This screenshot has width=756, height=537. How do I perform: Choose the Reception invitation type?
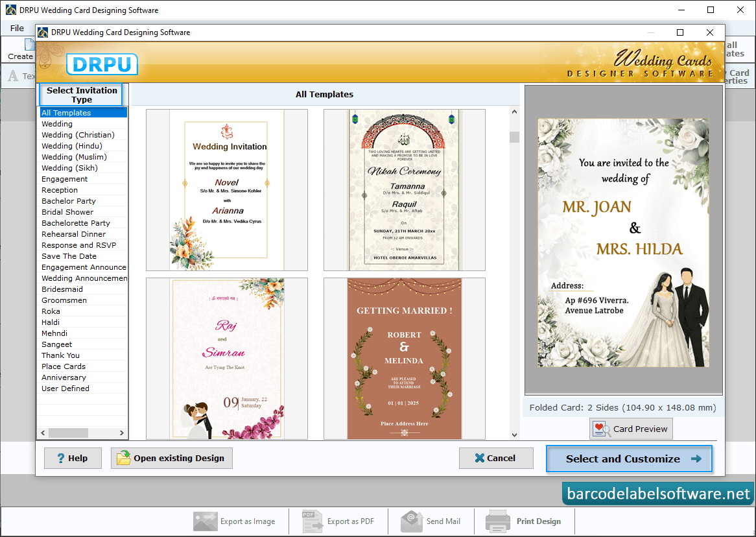pos(83,190)
